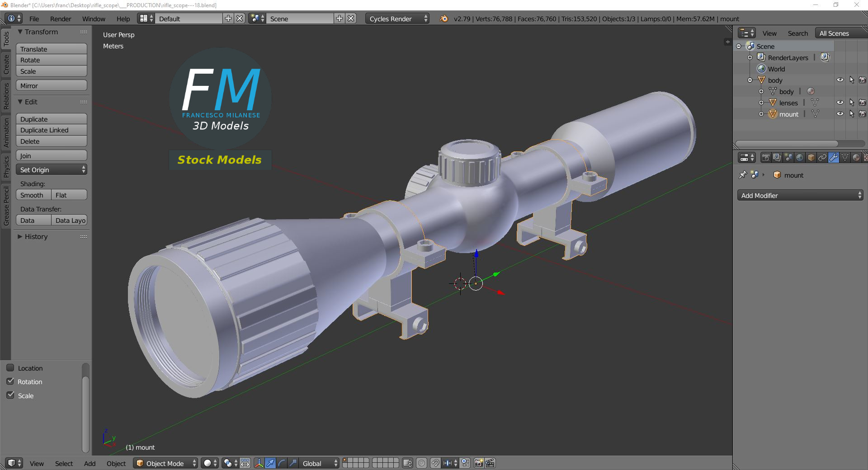868x470 pixels.
Task: Select the Render properties camera icon
Action: (765, 157)
